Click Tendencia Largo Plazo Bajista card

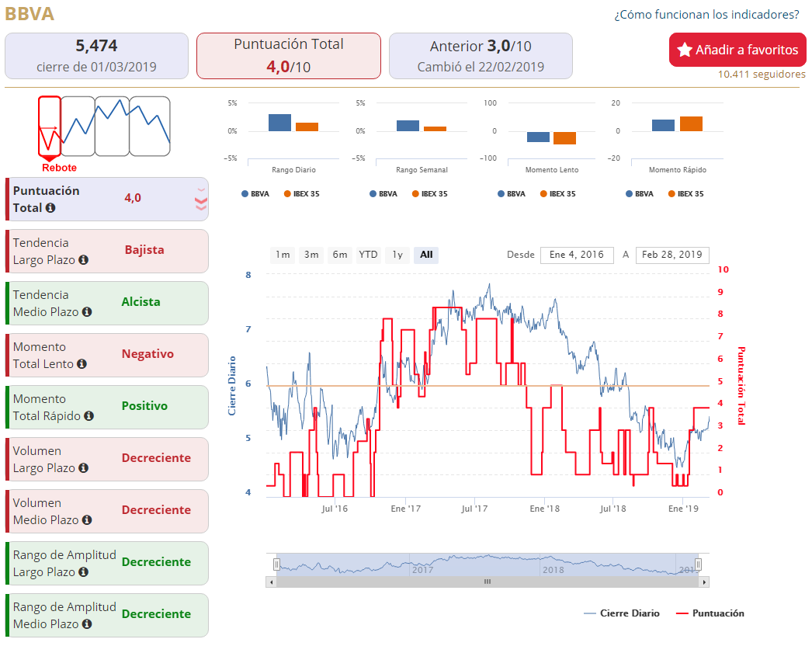107,252
